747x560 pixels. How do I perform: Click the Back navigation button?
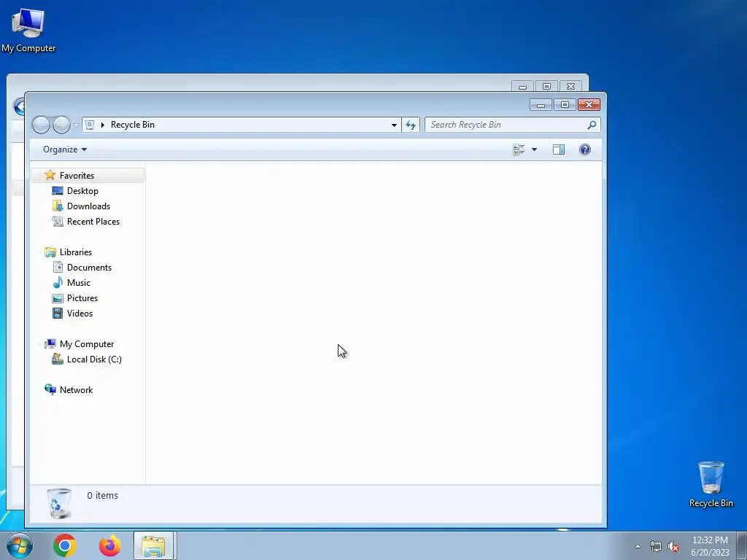pyautogui.click(x=41, y=125)
